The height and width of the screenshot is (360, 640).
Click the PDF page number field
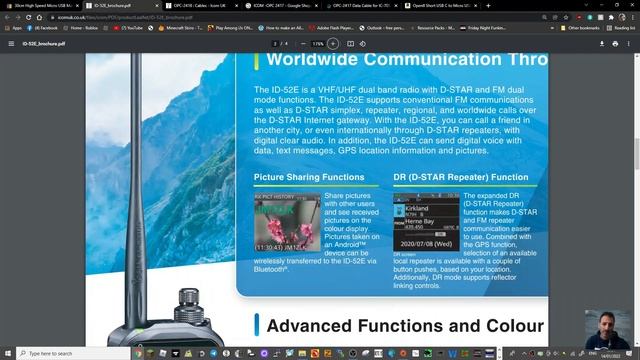(275, 44)
